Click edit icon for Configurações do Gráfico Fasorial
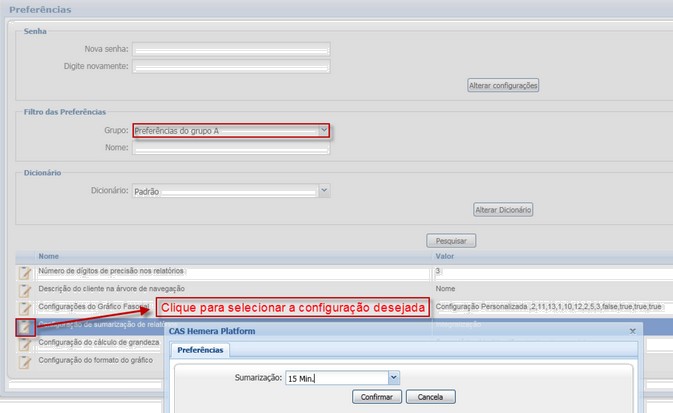 25,306
